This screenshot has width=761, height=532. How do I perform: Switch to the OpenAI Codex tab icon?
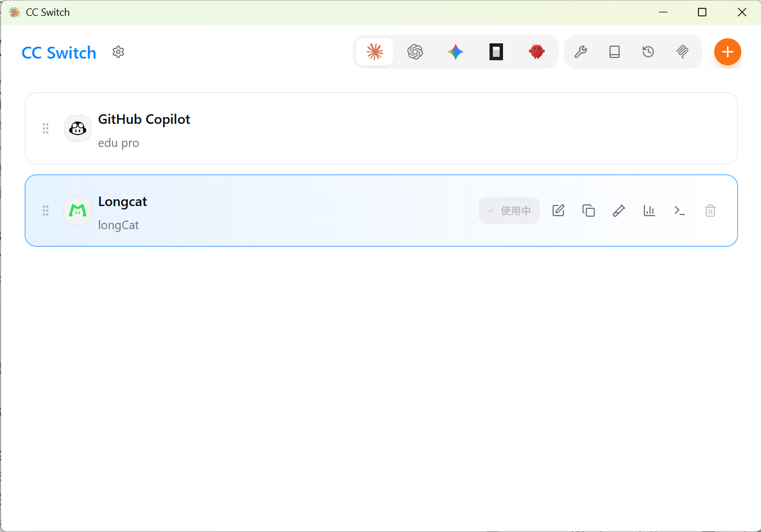[x=415, y=52]
